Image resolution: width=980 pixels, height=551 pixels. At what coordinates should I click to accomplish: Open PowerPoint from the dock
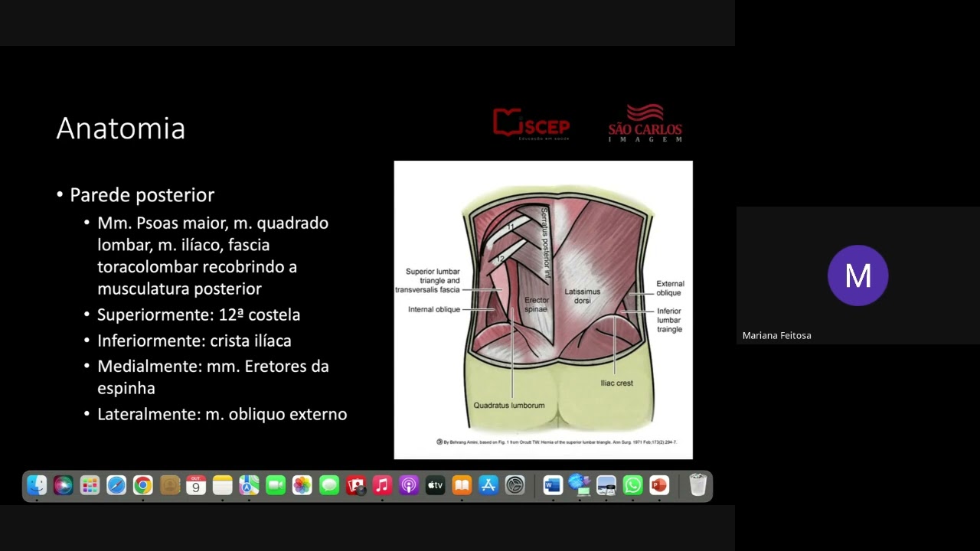[x=659, y=485]
